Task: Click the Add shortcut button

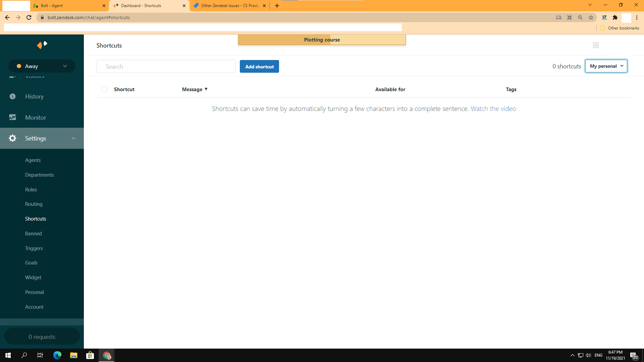Action: (x=259, y=67)
